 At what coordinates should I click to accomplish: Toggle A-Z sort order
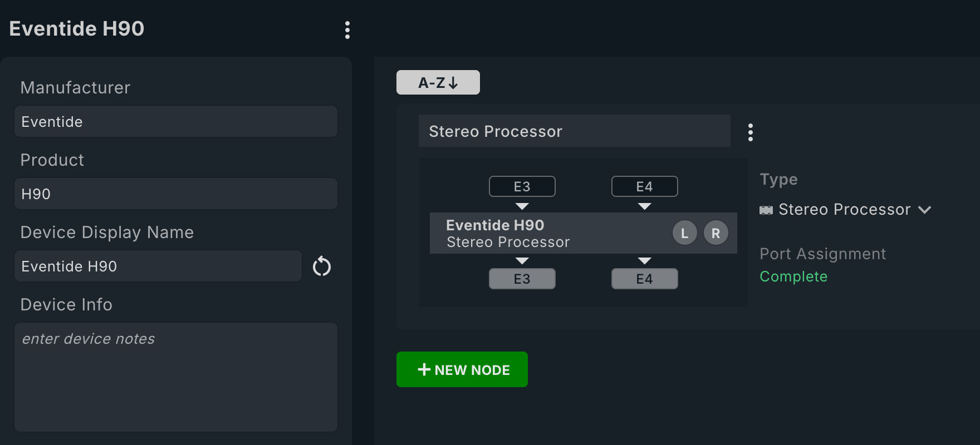pyautogui.click(x=438, y=82)
